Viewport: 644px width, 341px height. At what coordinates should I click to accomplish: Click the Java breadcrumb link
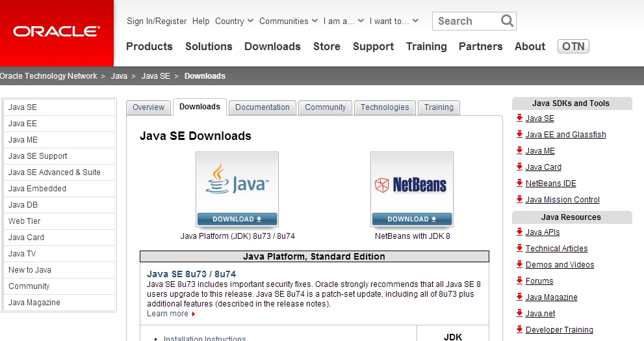pyautogui.click(x=119, y=76)
